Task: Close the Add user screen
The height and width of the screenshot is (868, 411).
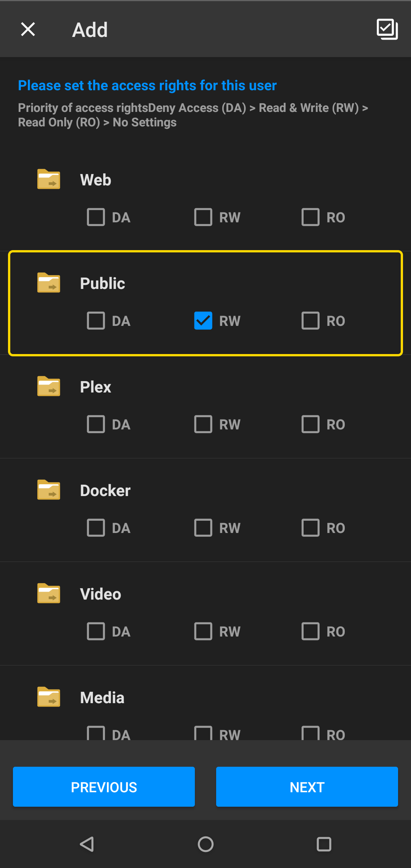Action: [x=28, y=29]
